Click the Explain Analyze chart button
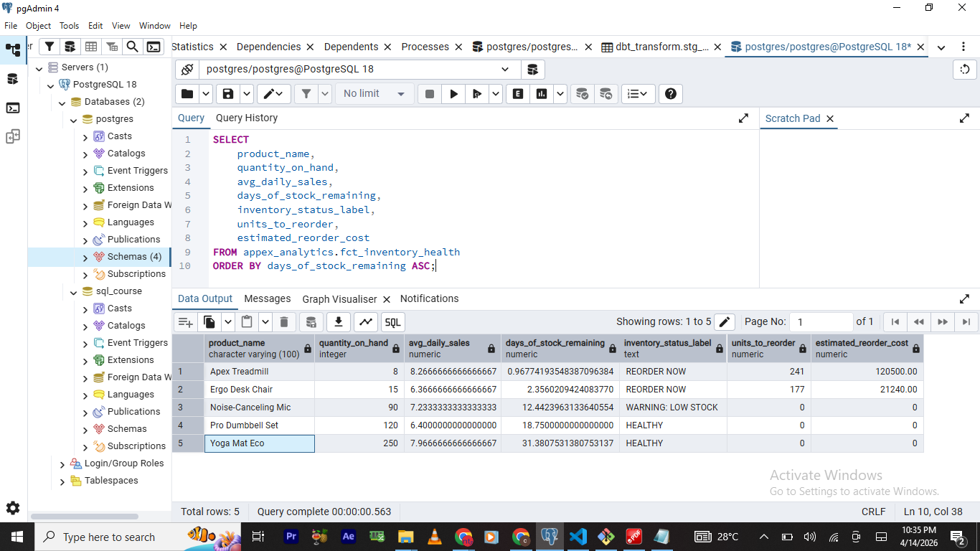Screen dimensions: 980x551 (542, 94)
